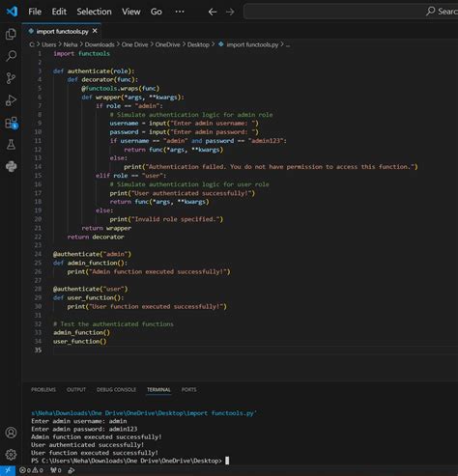Open Run and Debug view
Screen dimensions: 458x476
(11, 100)
